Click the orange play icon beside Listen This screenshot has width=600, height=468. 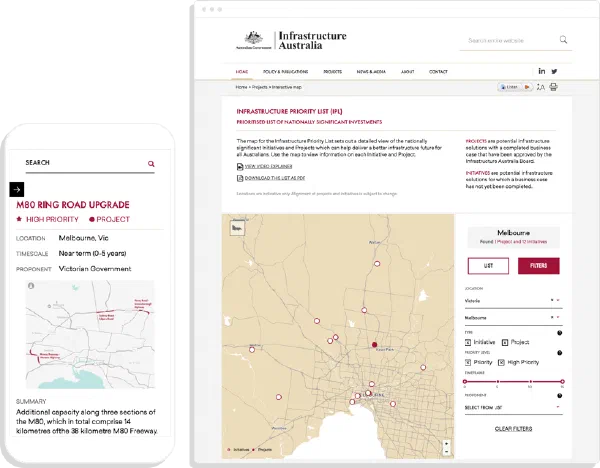527,87
